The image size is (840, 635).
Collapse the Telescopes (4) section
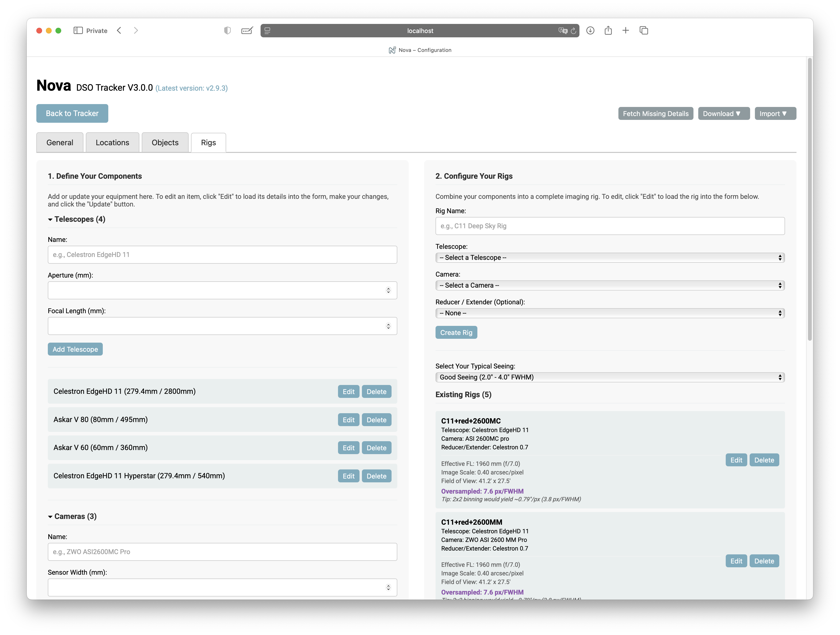coord(76,219)
